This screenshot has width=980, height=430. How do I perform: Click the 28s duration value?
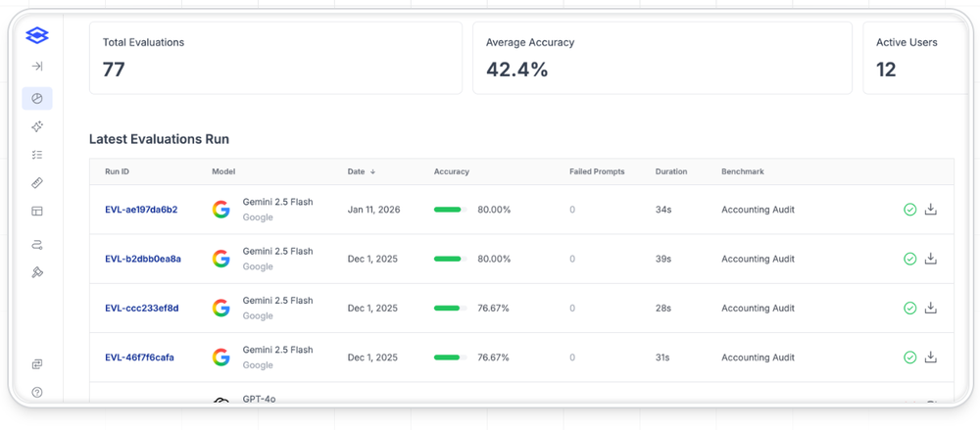pos(663,309)
